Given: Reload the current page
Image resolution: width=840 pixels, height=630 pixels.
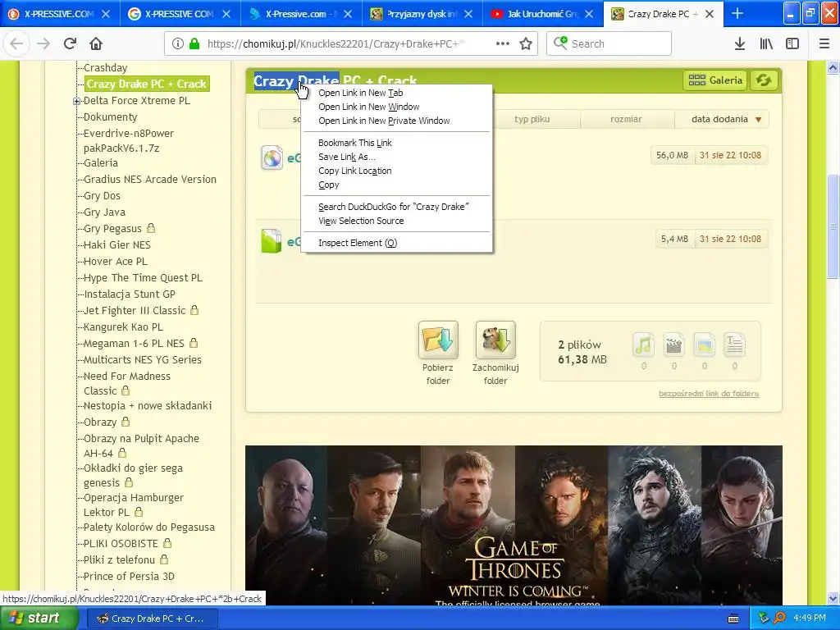Looking at the screenshot, I should (x=71, y=44).
